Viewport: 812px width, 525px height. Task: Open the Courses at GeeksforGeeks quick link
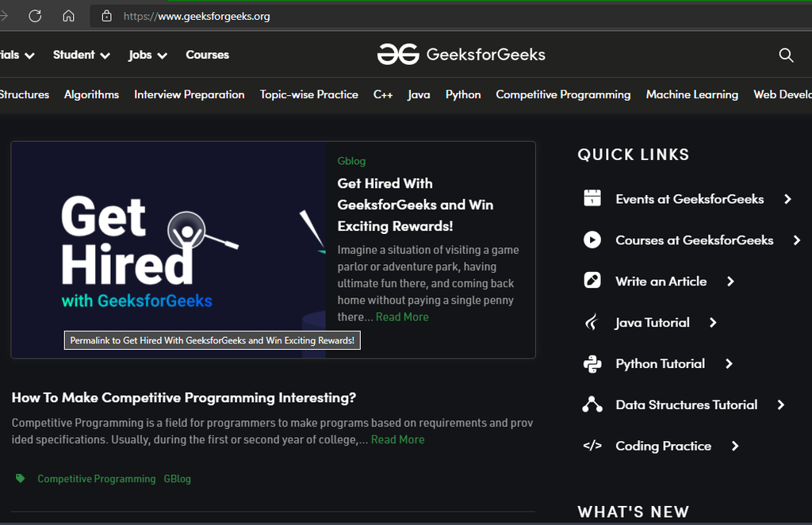(x=694, y=240)
